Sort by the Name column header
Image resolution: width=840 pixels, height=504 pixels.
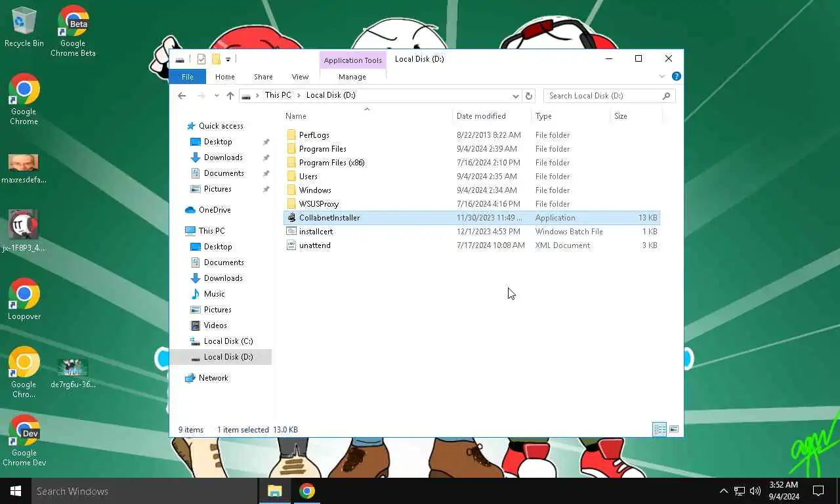tap(367, 116)
